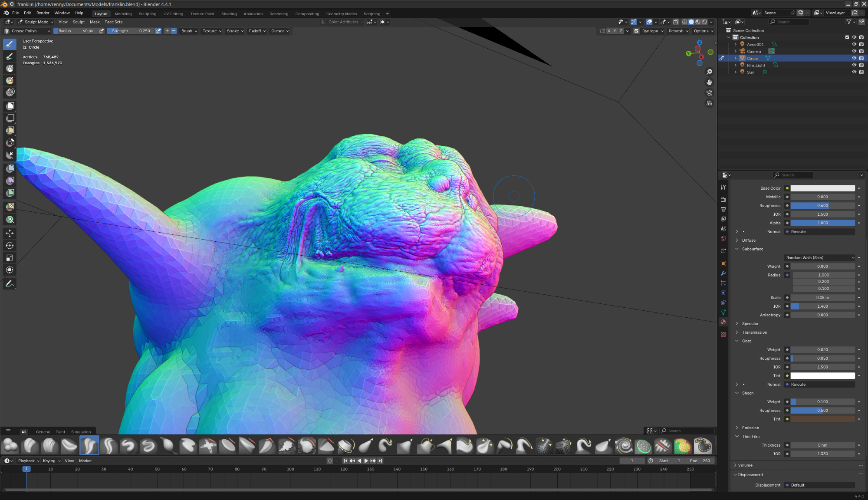
Task: Click the Base Color swatch
Action: pyautogui.click(x=822, y=188)
